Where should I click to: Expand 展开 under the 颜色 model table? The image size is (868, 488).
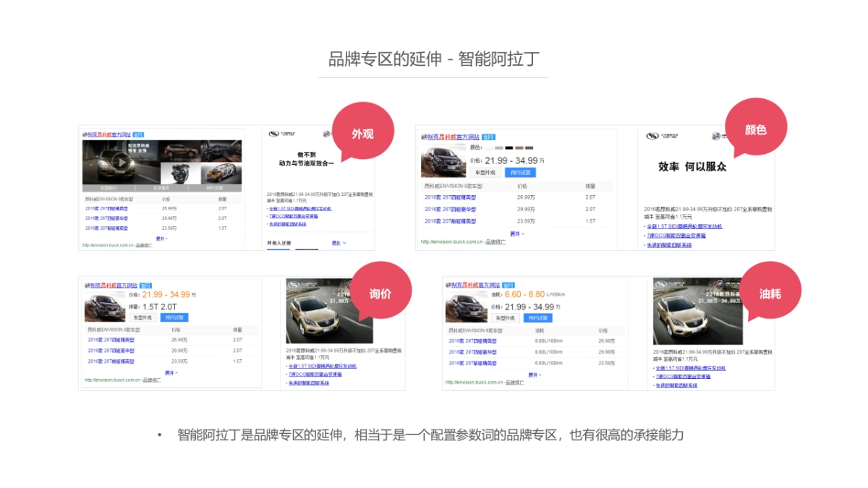click(515, 234)
